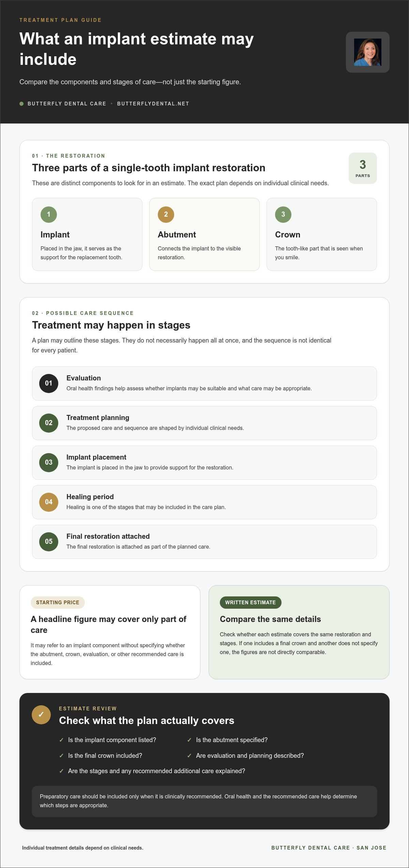Select the 03 Implant placement stage badge
The height and width of the screenshot is (868, 409).
49,463
